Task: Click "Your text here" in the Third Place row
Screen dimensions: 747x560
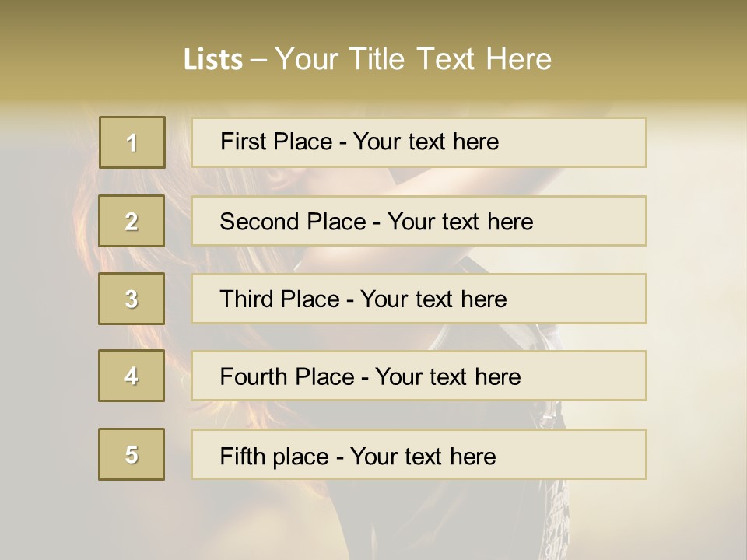Action: tap(433, 299)
